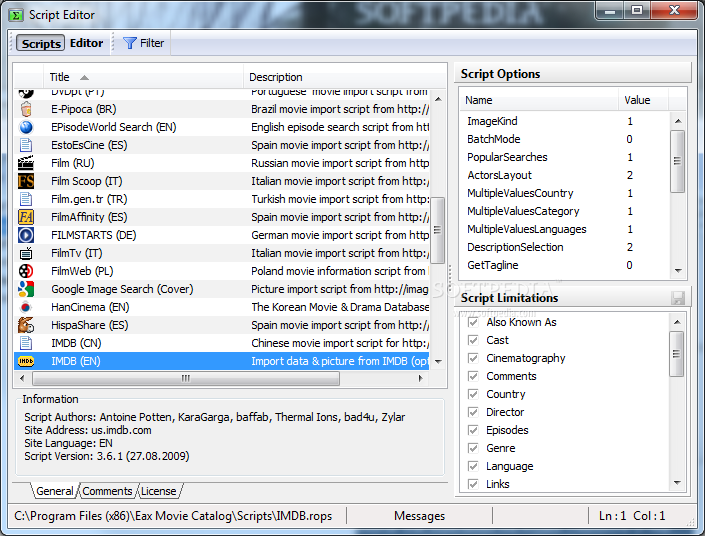Image resolution: width=705 pixels, height=536 pixels.
Task: Switch to the Editor view
Action: pyautogui.click(x=86, y=43)
